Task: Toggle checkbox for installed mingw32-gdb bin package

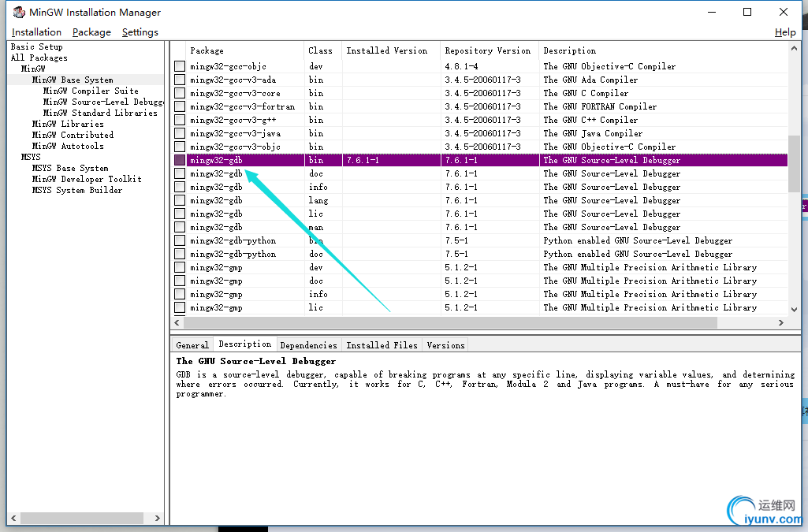Action: 179,160
